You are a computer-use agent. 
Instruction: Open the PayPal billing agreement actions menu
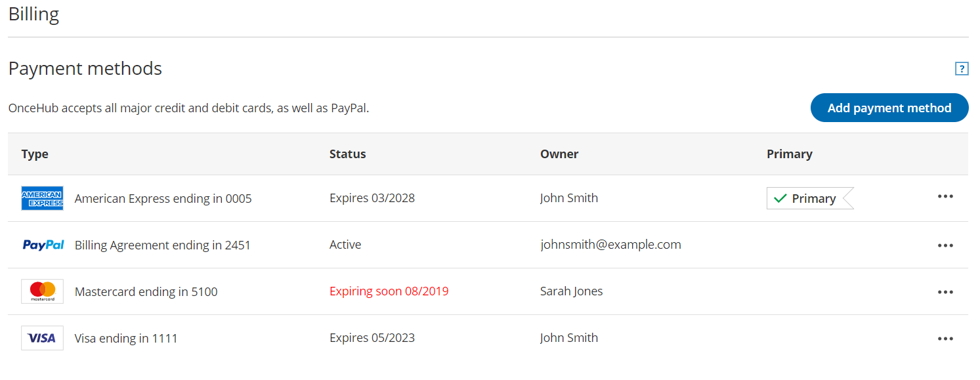point(945,245)
